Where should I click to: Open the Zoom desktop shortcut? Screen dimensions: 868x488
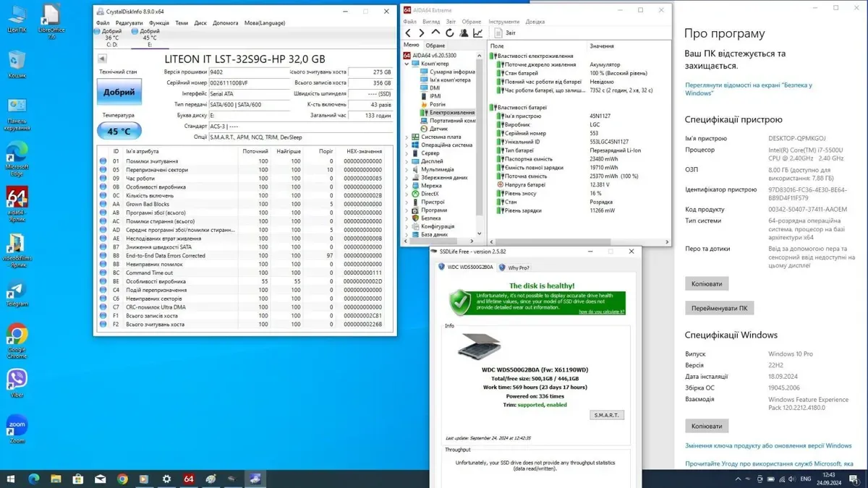pyautogui.click(x=17, y=428)
